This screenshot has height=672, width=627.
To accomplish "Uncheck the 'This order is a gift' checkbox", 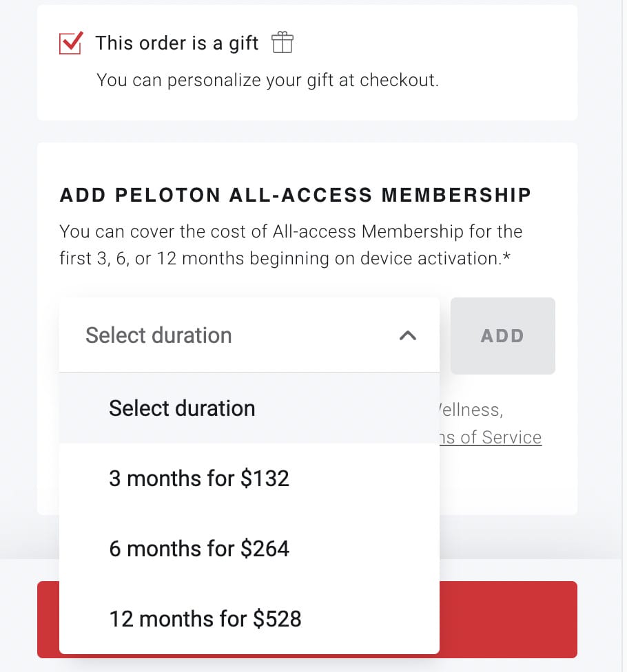I will coord(71,43).
